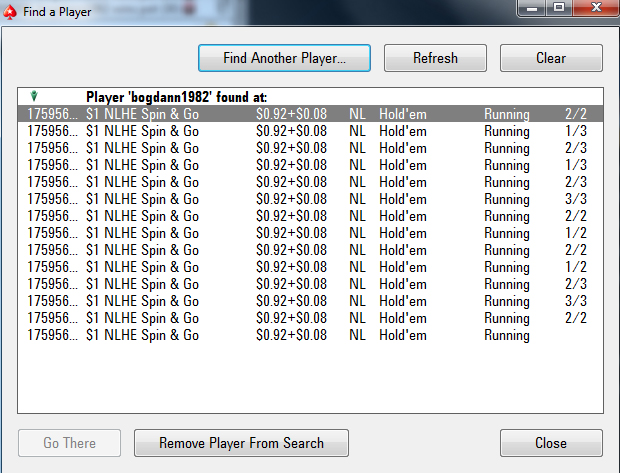Select the Spin & Go row without seat count

tap(310, 335)
